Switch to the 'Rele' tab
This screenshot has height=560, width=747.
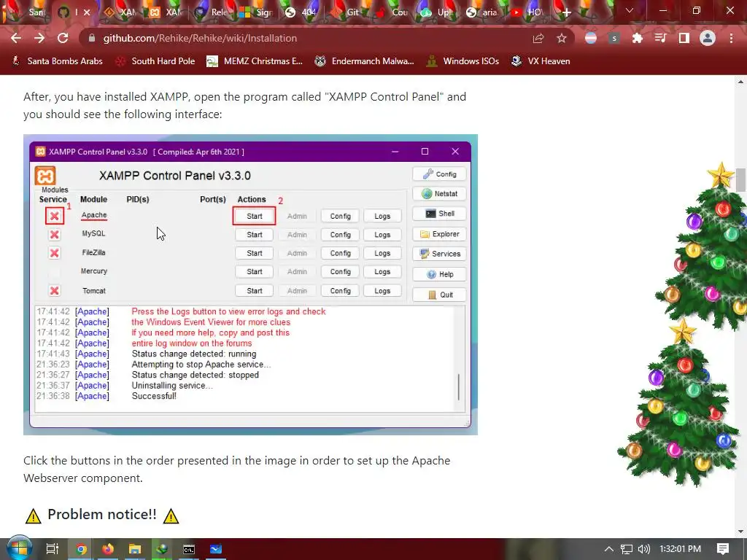[211, 12]
